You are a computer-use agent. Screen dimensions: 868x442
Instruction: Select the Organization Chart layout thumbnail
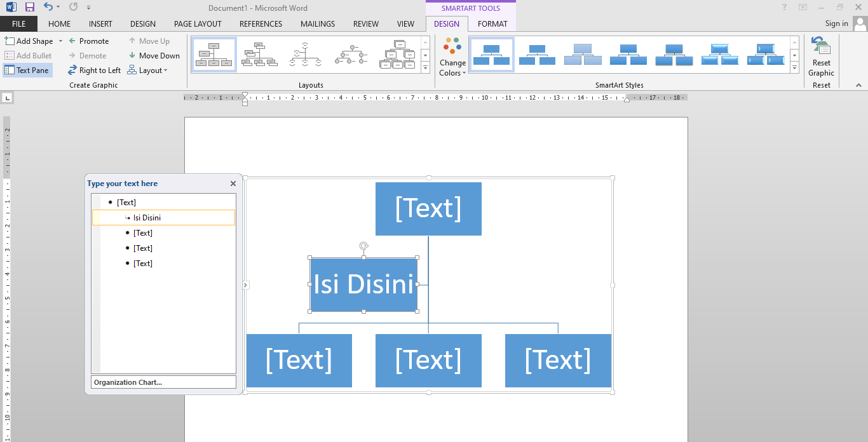pyautogui.click(x=214, y=55)
